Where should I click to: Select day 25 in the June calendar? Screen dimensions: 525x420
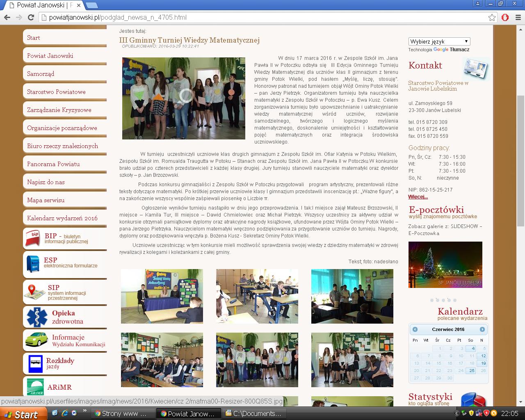[x=472, y=371]
